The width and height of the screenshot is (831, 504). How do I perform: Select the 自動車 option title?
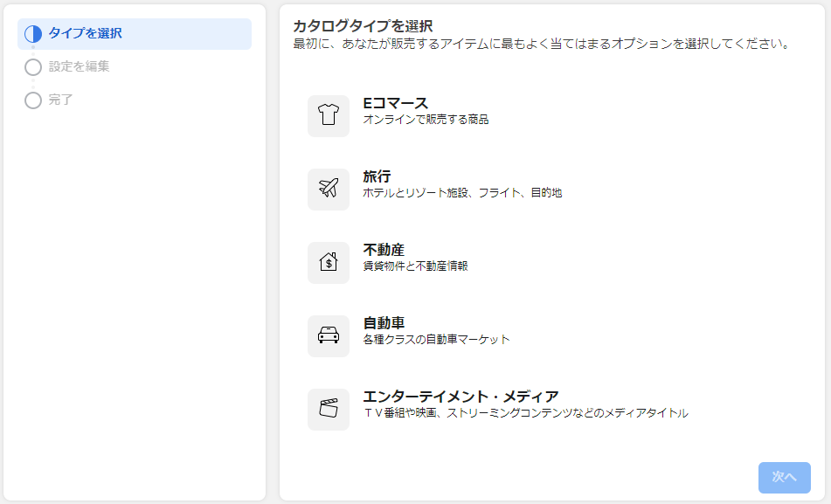[384, 323]
